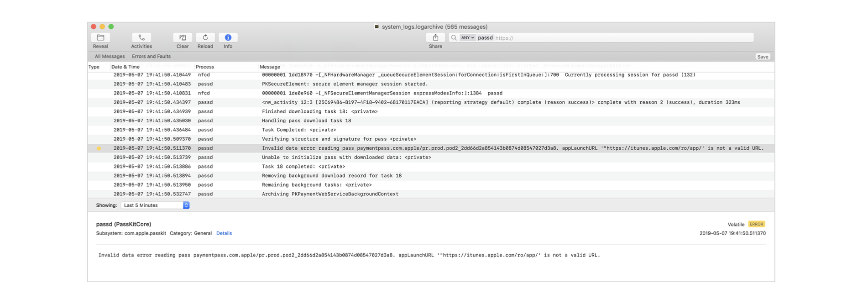Open the Activities toolbar icon

[141, 38]
